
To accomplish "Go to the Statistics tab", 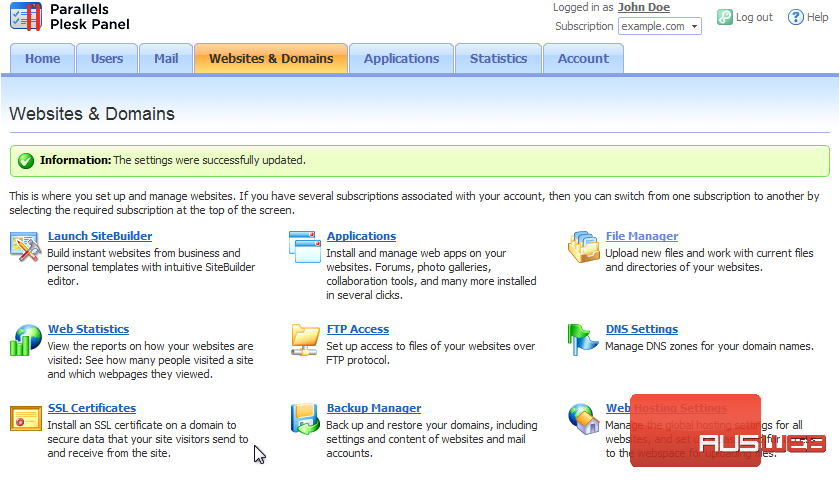I will pos(498,59).
